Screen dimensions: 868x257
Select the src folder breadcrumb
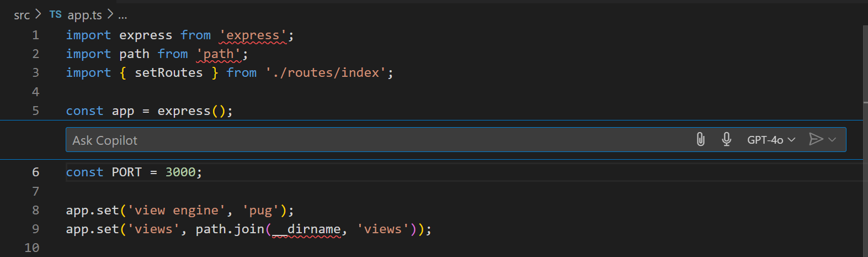pos(22,15)
